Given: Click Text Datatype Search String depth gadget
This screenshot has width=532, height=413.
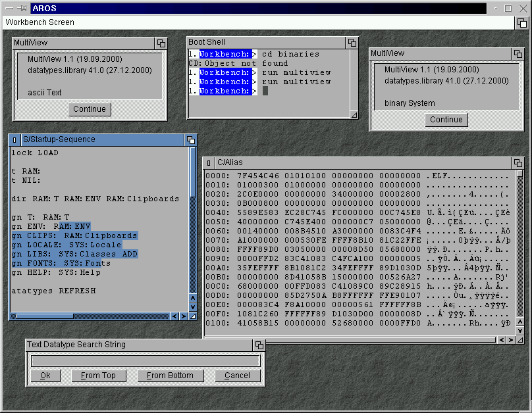Looking at the screenshot, I should click(x=259, y=345).
